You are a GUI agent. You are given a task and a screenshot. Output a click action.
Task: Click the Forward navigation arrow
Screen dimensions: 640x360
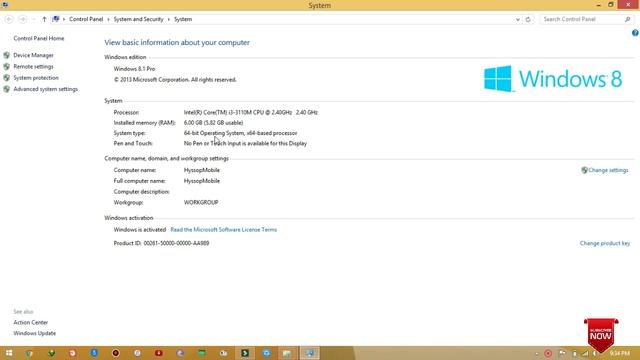click(22, 19)
